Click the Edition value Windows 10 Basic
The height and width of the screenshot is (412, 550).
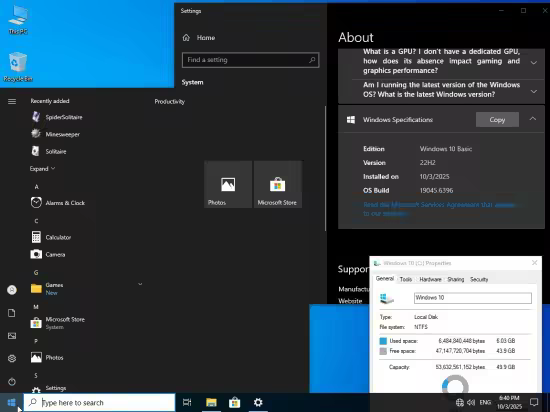pyautogui.click(x=445, y=149)
